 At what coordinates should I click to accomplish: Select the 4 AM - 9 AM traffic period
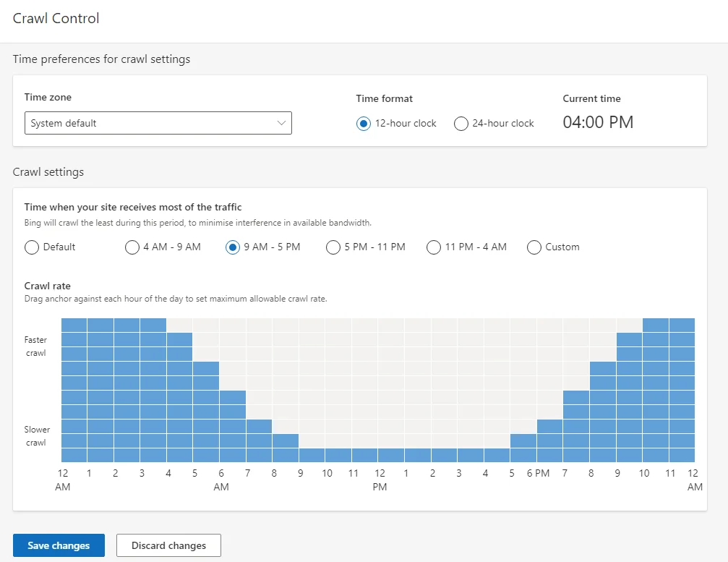coord(132,247)
